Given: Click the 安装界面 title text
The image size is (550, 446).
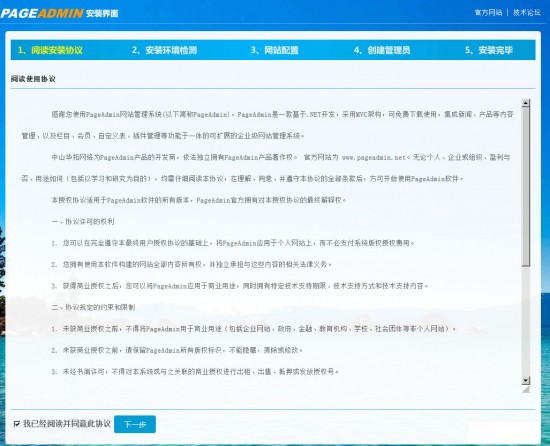Looking at the screenshot, I should (102, 14).
